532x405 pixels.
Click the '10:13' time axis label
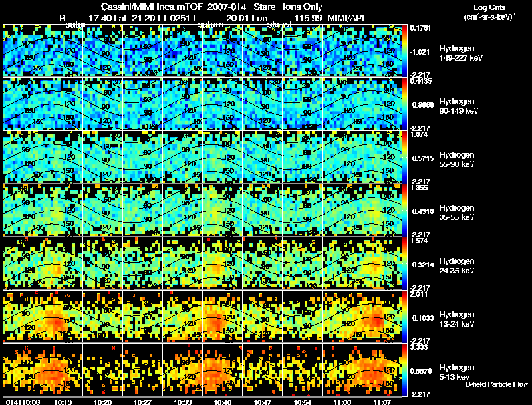(x=63, y=402)
